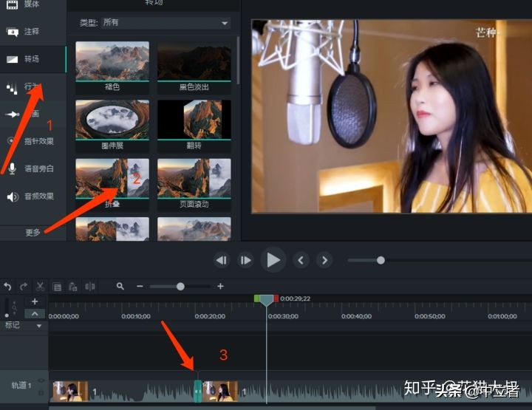
Task: Select the second video clip on track 1
Action: 366,392
